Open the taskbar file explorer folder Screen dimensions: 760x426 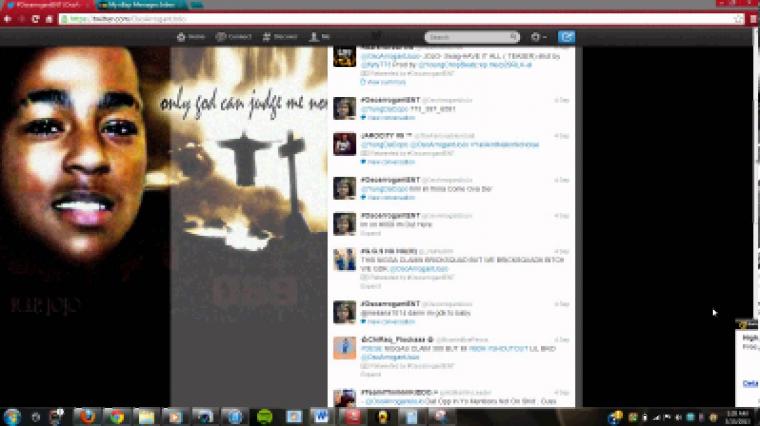coord(147,416)
